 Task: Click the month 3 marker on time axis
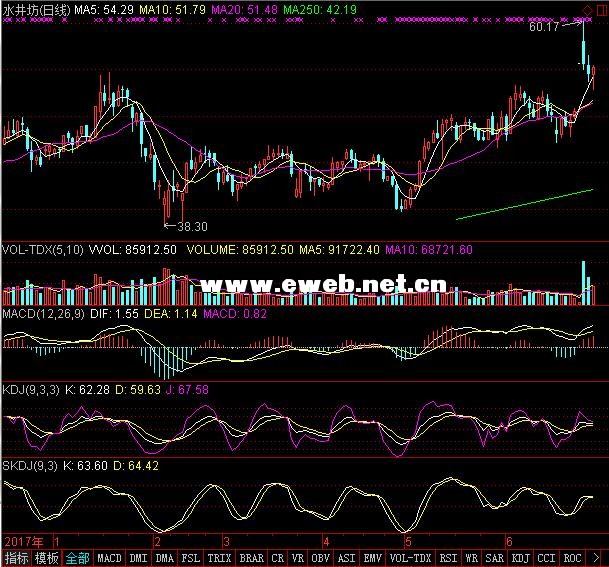click(226, 542)
